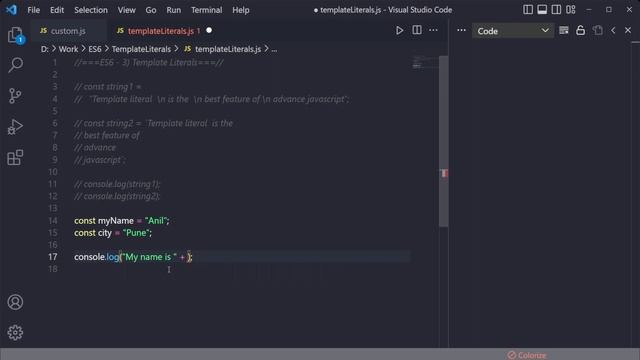Click the window title templateLiterals.js text
Screen dimensions: 640x360
351,10
